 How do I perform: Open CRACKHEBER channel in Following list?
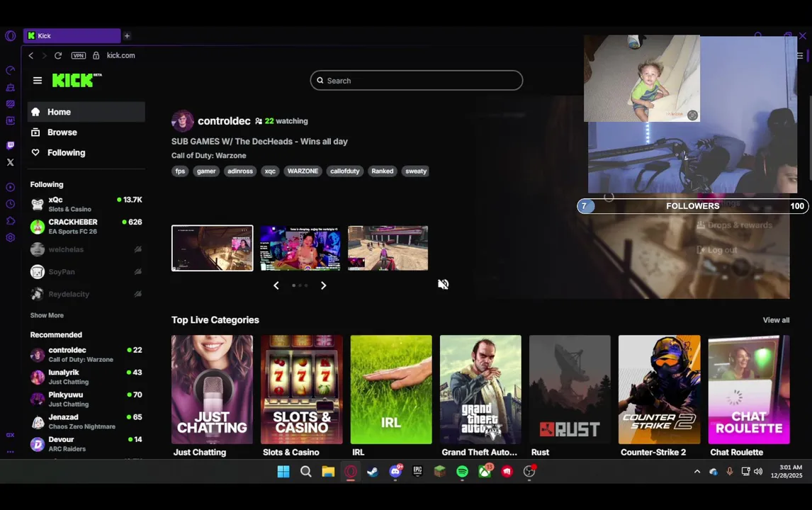pos(86,226)
